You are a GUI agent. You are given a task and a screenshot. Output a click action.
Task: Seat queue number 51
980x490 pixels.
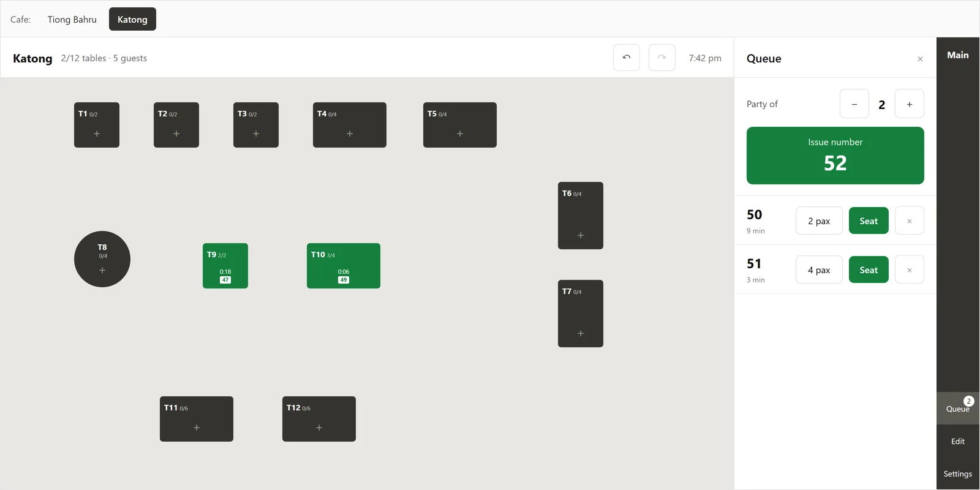pos(869,269)
